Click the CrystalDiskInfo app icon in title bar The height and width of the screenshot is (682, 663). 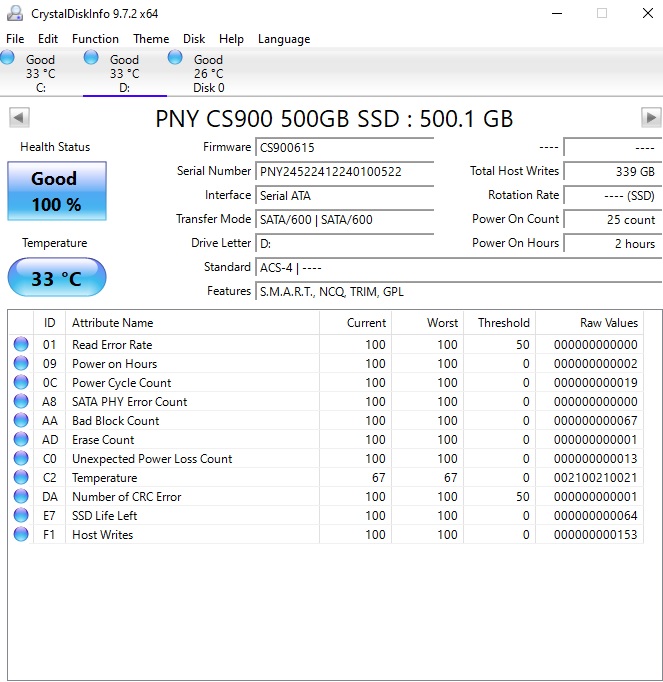pyautogui.click(x=15, y=13)
